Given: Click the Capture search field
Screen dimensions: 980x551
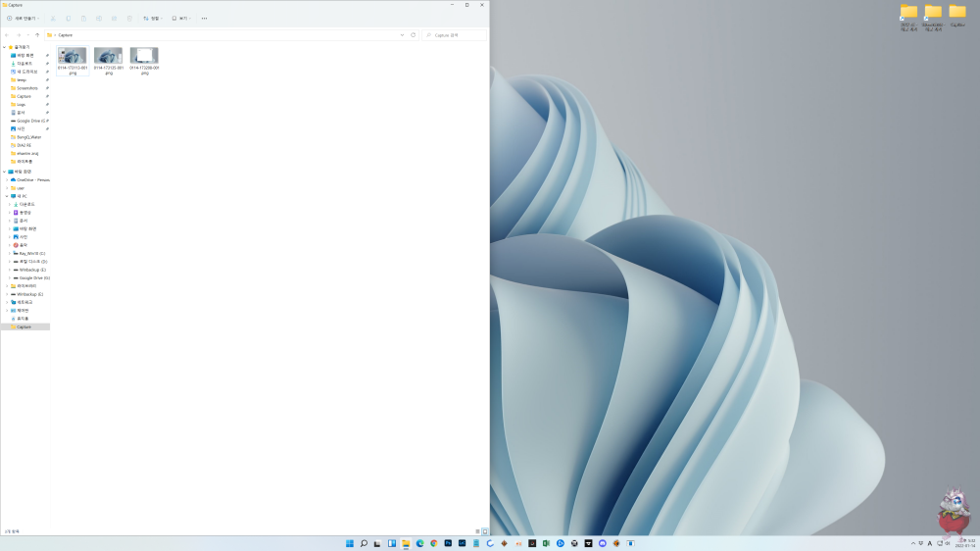Looking at the screenshot, I should pyautogui.click(x=454, y=35).
